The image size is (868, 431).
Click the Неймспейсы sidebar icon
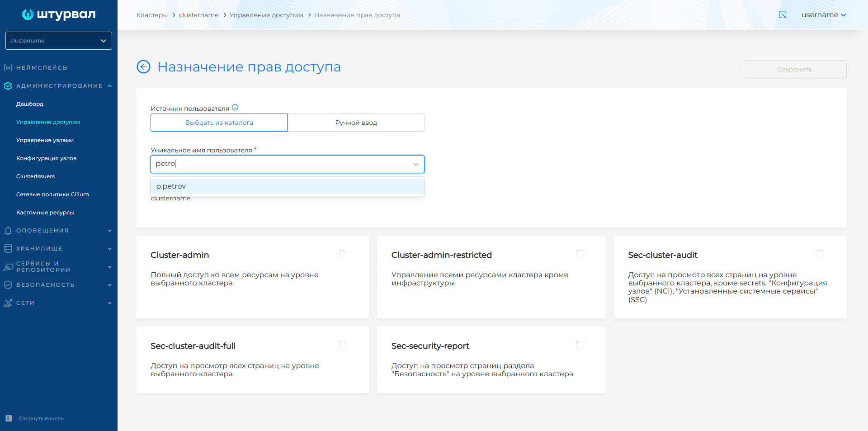(x=8, y=68)
